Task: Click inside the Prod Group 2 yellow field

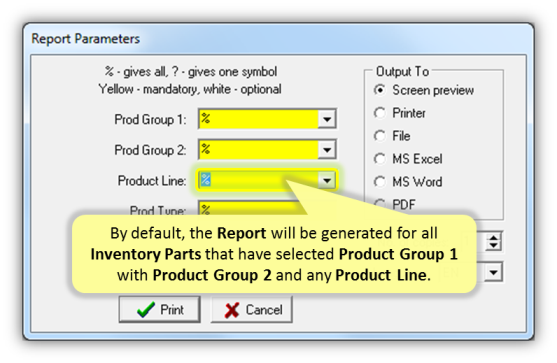Action: [x=259, y=150]
